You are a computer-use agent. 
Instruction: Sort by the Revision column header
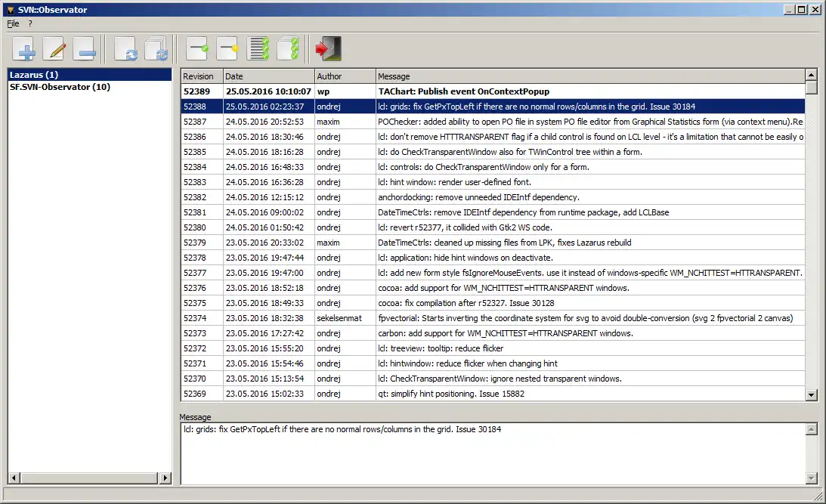coord(199,76)
